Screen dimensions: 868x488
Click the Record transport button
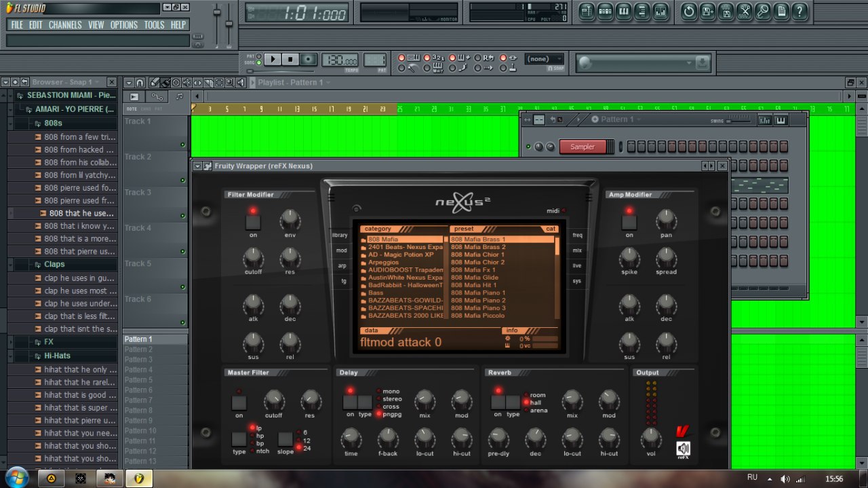(x=309, y=60)
